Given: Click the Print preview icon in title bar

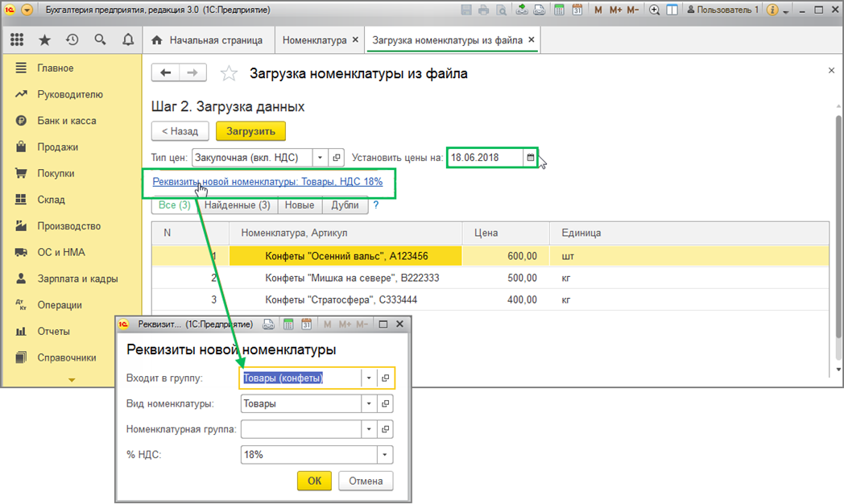Looking at the screenshot, I should pos(501,10).
